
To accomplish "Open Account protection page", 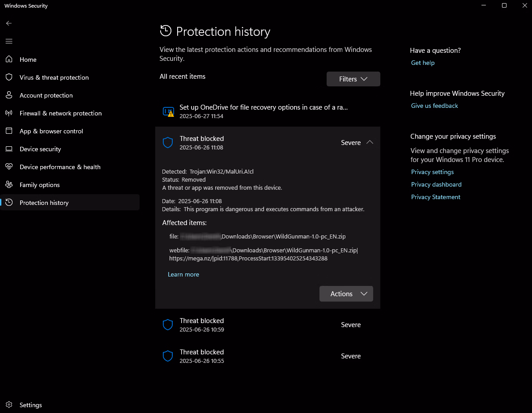I will click(x=69, y=95).
